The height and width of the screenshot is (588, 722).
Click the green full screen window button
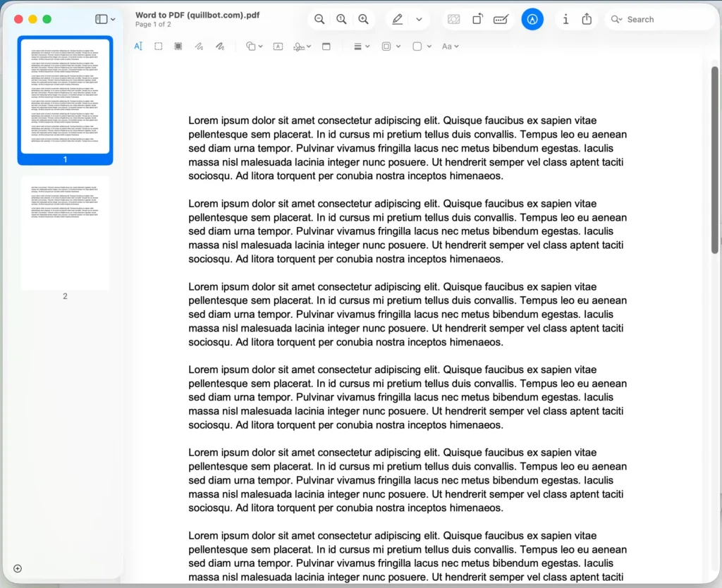tap(47, 19)
